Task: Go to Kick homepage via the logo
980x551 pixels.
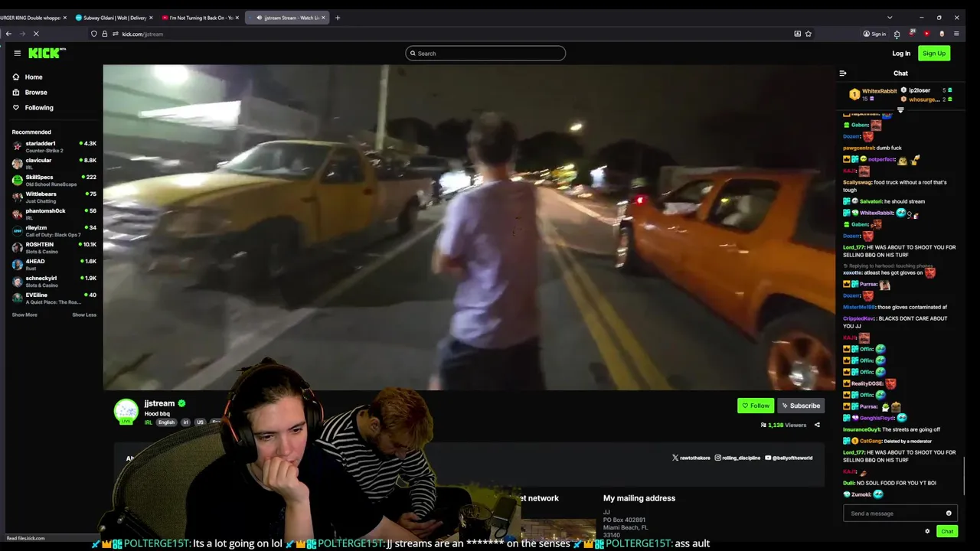Action: pyautogui.click(x=47, y=53)
